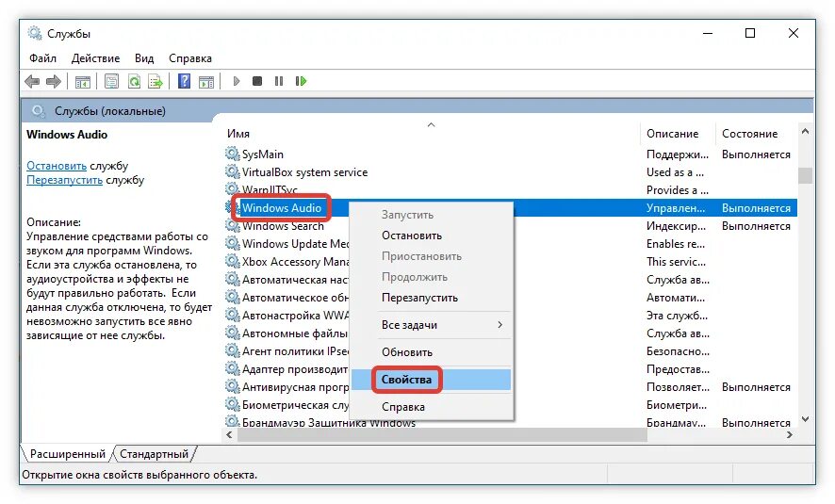Click the vertical scrollbar thumb
Viewport: 835px width, 504px height.
click(x=805, y=175)
